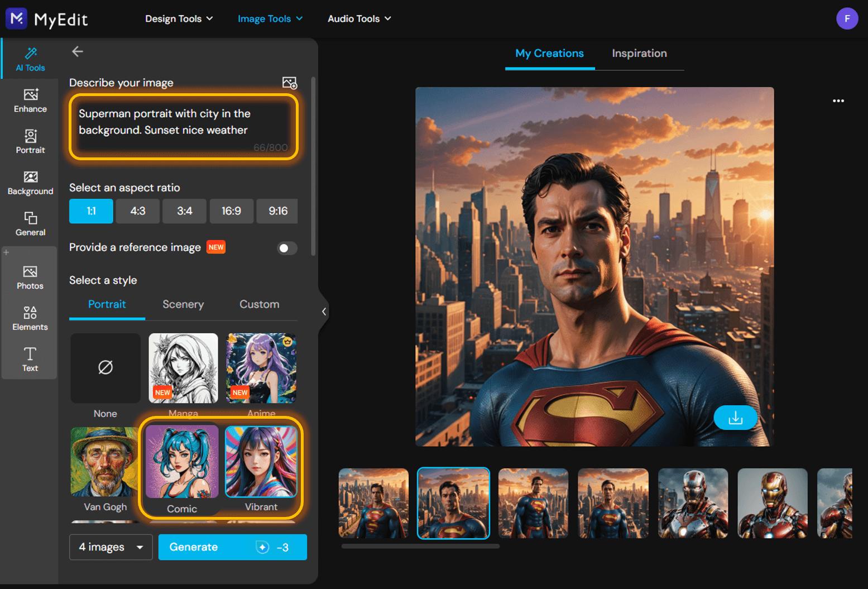868x589 pixels.
Task: Select the AI Tools icon
Action: (x=30, y=59)
